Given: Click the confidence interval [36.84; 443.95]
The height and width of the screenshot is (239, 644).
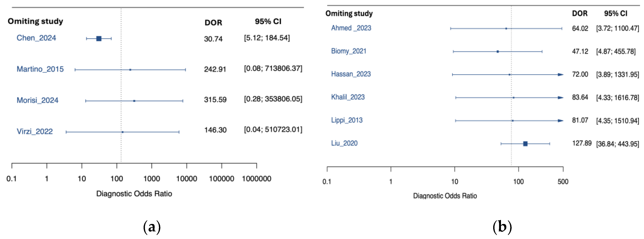Looking at the screenshot, I should pos(618,144).
